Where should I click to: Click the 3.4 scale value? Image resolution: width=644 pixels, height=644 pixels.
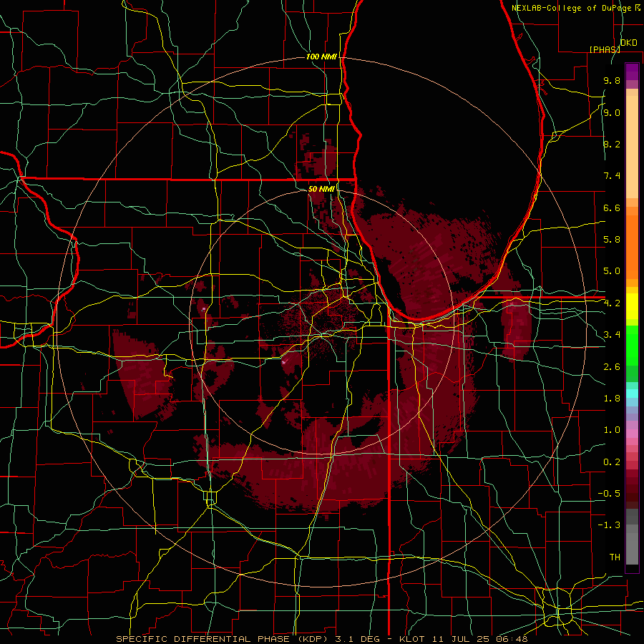coord(612,335)
